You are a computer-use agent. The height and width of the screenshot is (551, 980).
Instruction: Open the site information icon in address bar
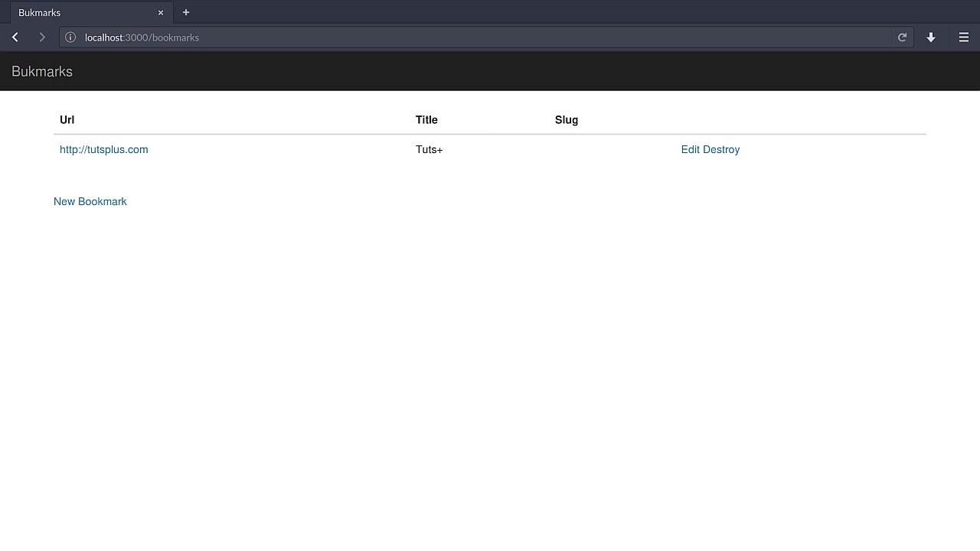coord(70,37)
